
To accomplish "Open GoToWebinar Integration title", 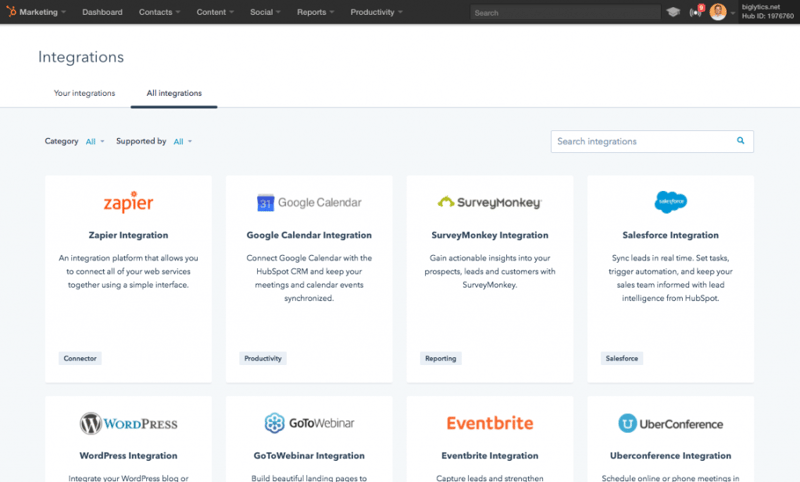I will point(309,455).
